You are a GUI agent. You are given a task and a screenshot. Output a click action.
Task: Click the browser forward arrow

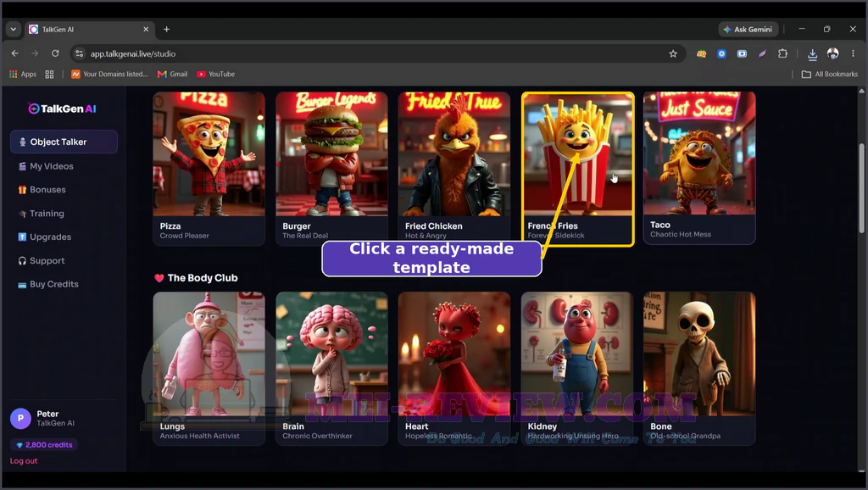(35, 53)
